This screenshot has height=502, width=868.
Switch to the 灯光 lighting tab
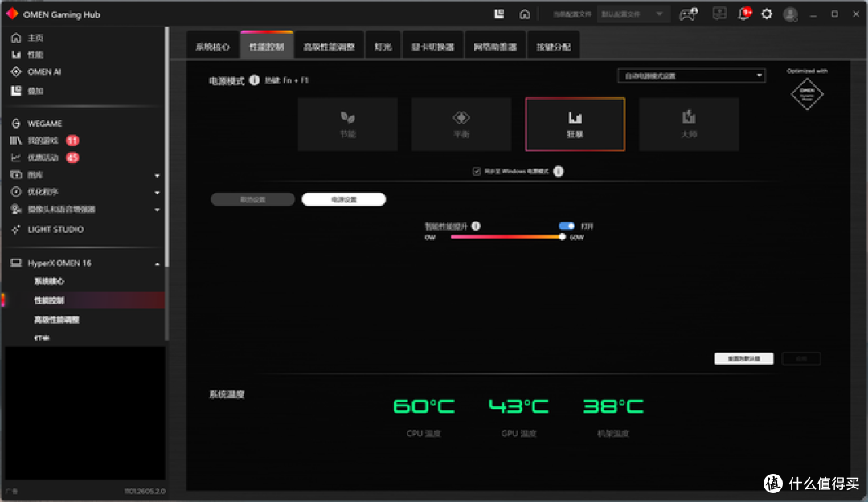383,47
